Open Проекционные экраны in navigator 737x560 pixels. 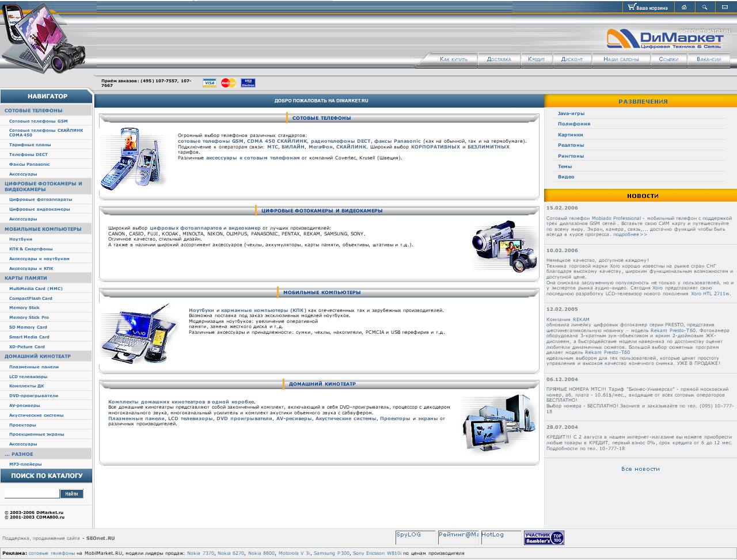[37, 435]
